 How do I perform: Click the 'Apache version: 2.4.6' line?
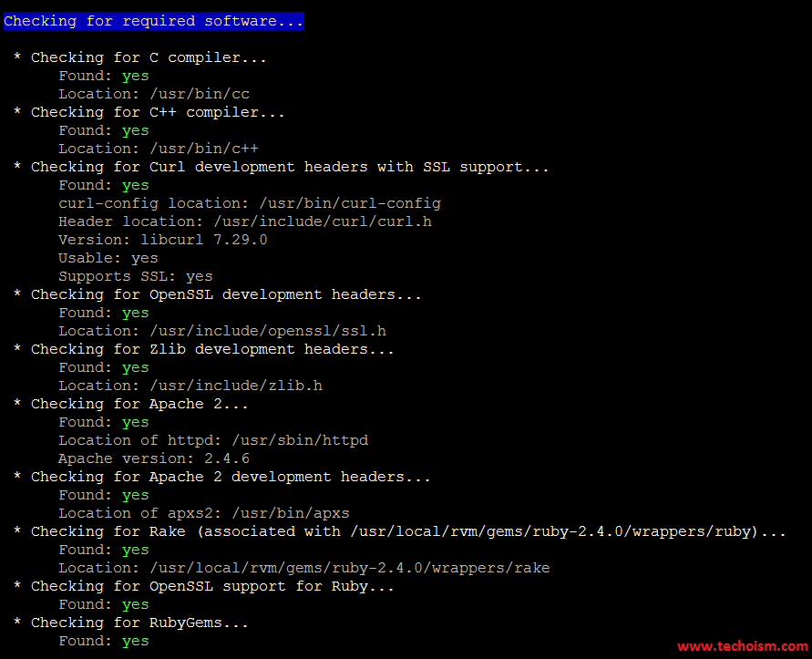tap(154, 458)
